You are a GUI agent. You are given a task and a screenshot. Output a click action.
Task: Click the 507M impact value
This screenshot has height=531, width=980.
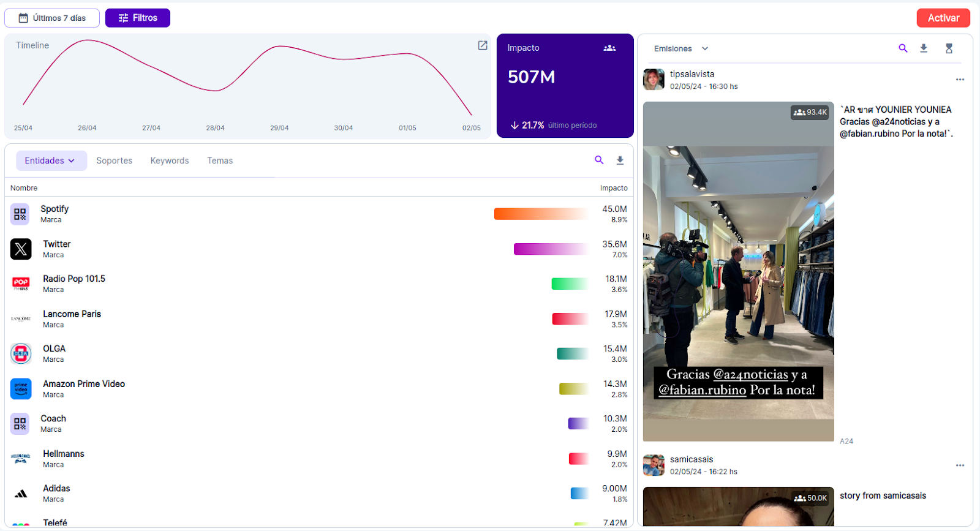tap(532, 77)
